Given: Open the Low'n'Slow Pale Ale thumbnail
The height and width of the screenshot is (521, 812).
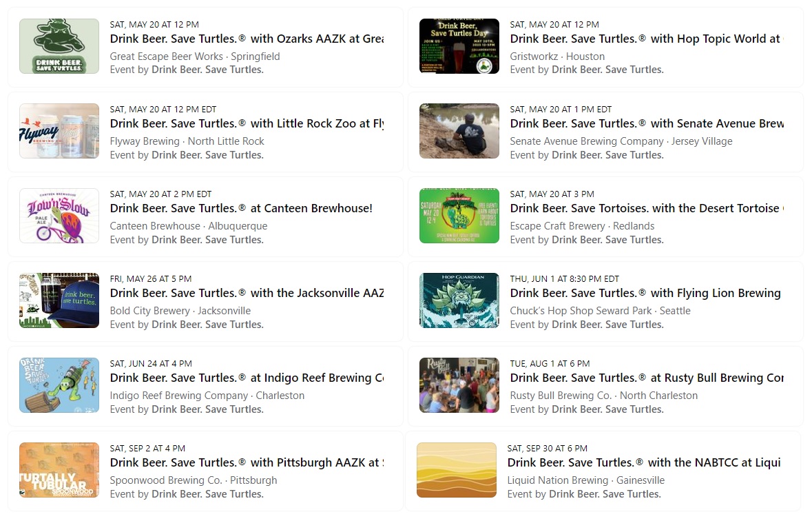Looking at the screenshot, I should [59, 216].
